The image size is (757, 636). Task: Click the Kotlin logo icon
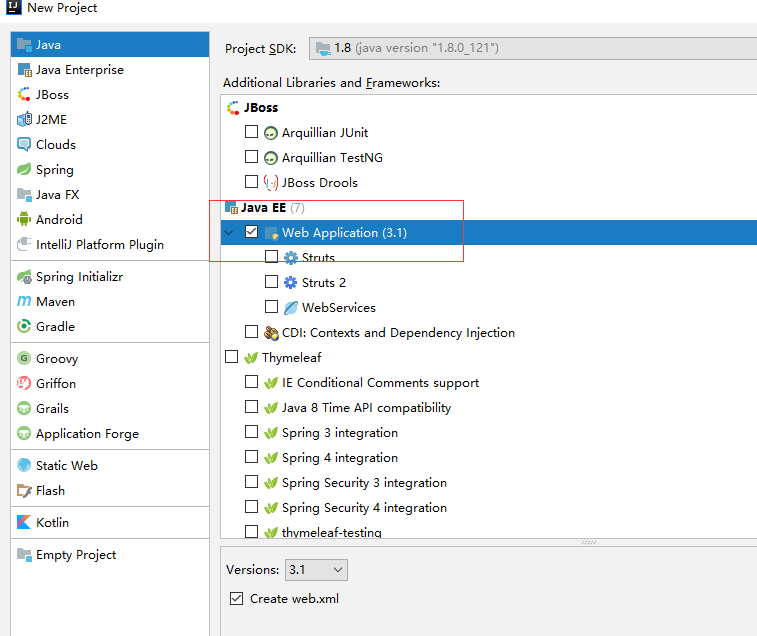tap(24, 523)
